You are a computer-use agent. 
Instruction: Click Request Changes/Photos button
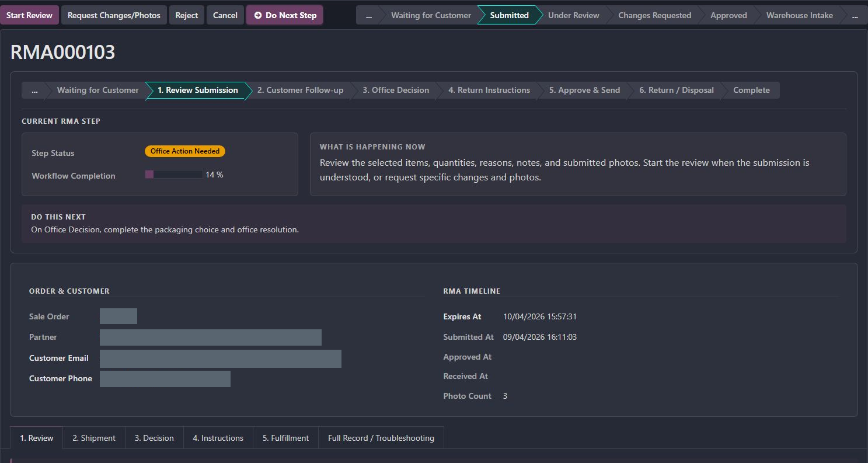[114, 15]
